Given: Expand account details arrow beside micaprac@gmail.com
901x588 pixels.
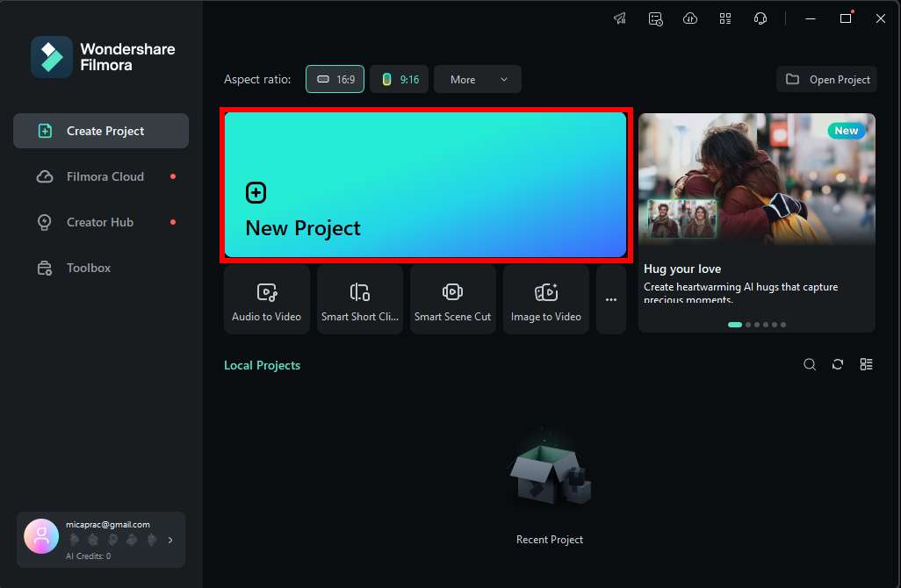Looking at the screenshot, I should [170, 540].
